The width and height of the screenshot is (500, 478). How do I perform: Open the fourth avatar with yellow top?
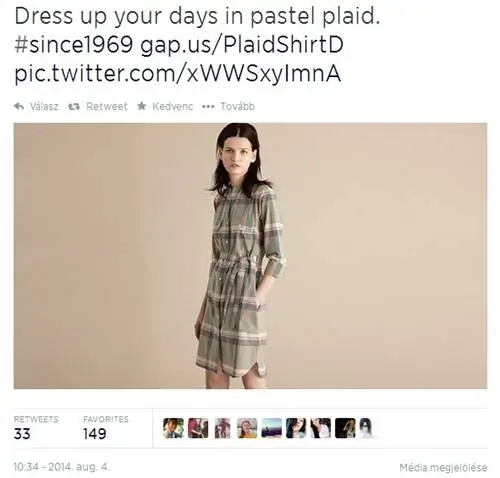click(247, 428)
